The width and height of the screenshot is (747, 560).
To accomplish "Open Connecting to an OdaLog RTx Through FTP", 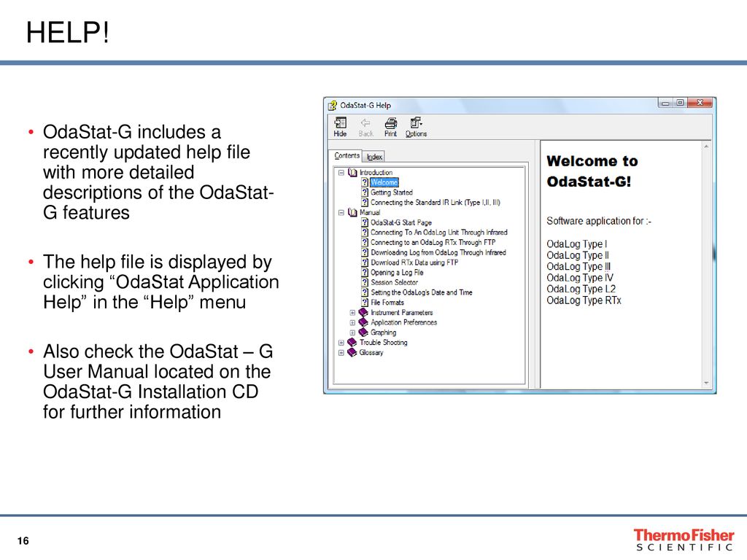I will (433, 242).
